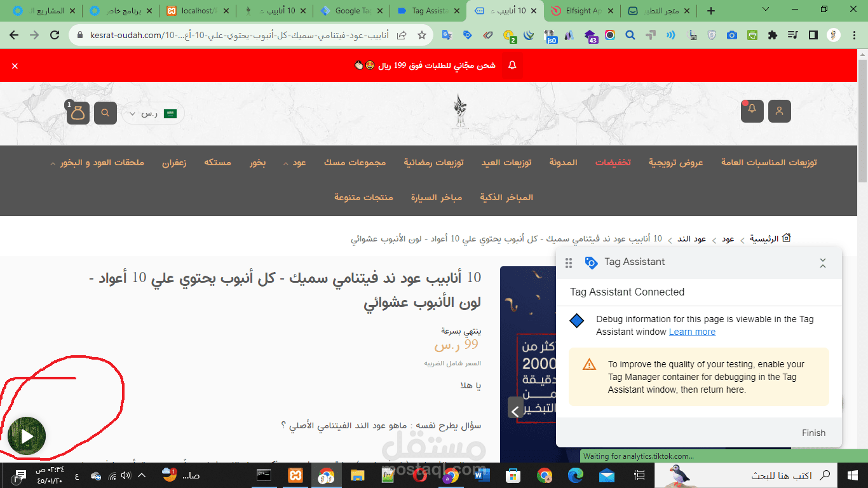Image resolution: width=868 pixels, height=488 pixels.
Task: Open المدونة menu item
Action: pyautogui.click(x=564, y=163)
